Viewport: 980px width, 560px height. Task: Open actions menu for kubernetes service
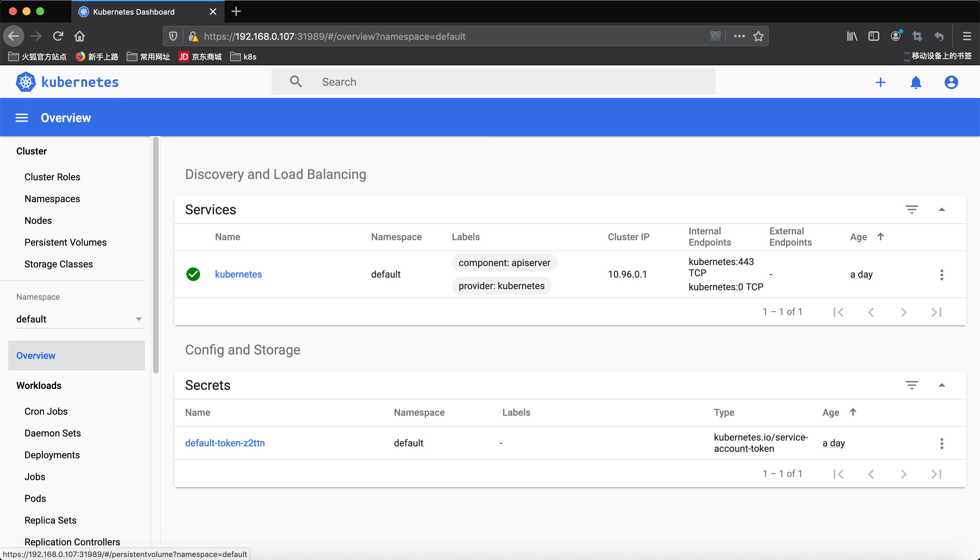(942, 275)
